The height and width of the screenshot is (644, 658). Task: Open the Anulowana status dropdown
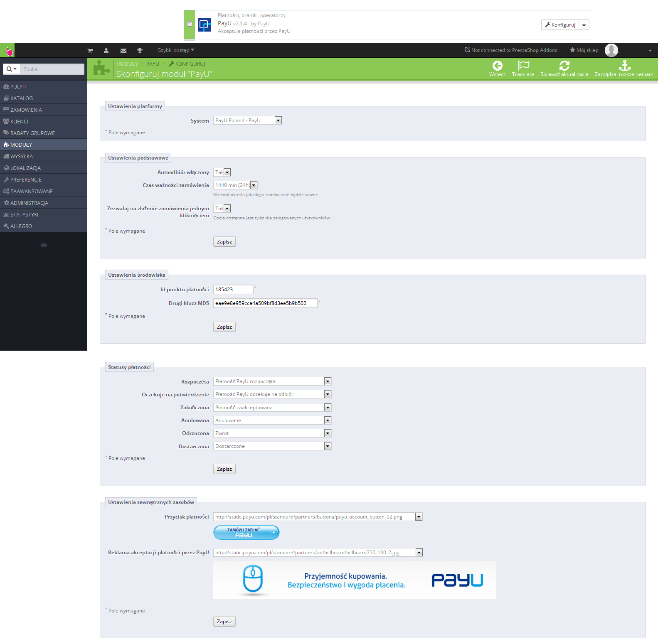pos(272,420)
